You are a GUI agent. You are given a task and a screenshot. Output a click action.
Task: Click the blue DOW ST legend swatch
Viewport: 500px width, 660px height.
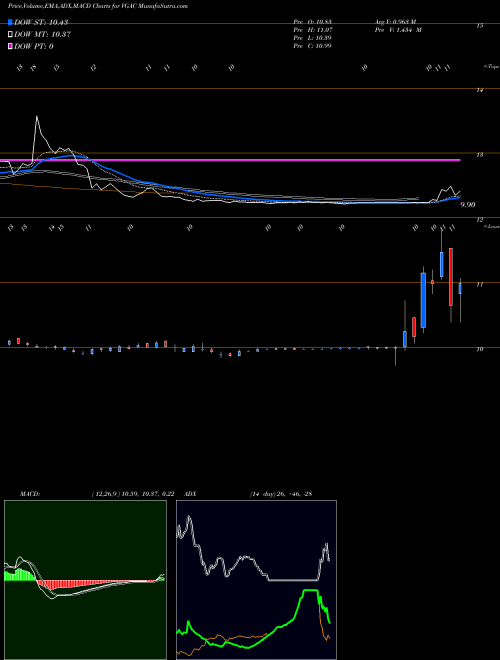point(10,22)
